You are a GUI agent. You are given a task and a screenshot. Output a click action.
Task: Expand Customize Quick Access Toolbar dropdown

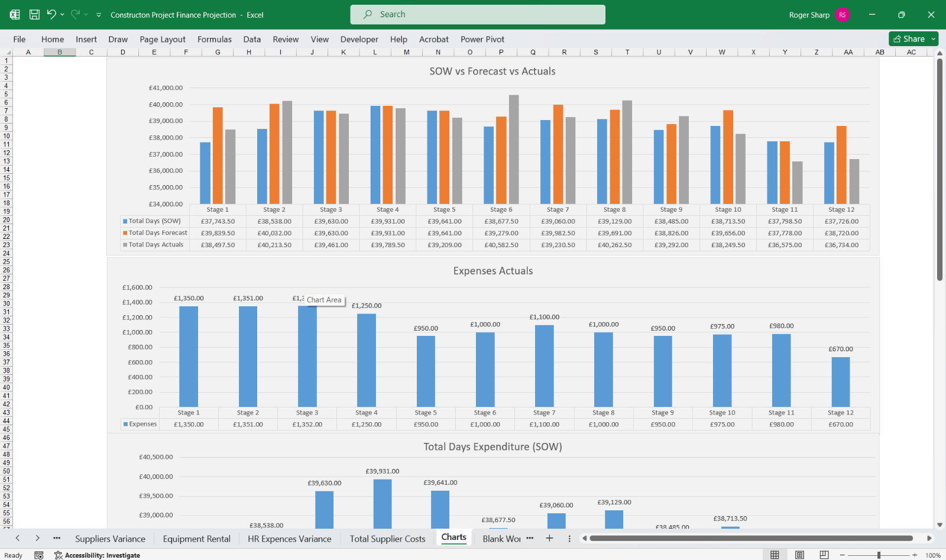[99, 15]
